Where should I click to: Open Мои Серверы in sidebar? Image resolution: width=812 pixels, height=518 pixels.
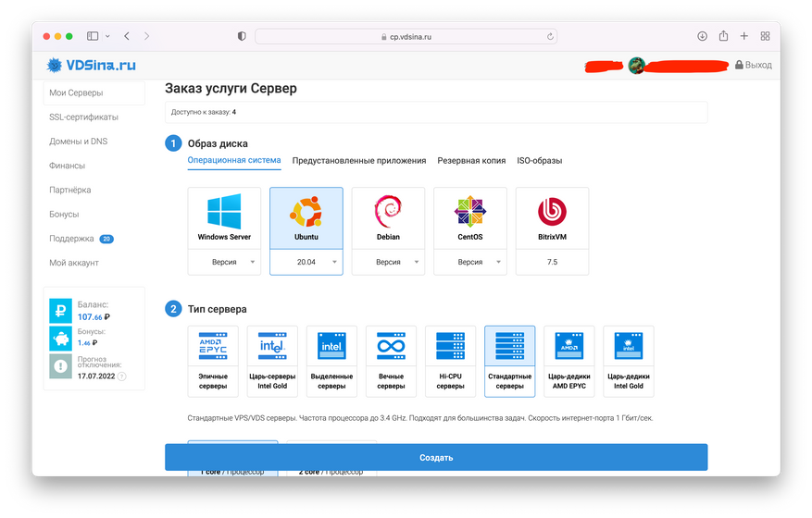click(94, 92)
